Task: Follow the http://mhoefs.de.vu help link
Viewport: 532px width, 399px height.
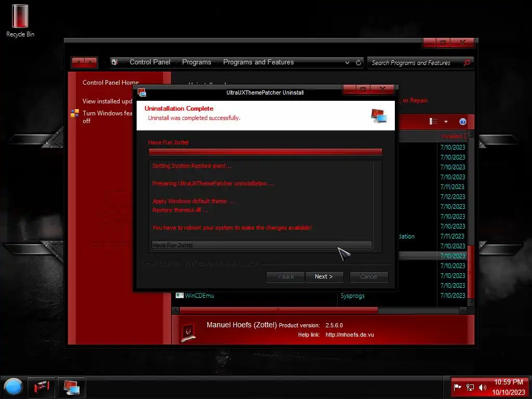Action: 350,335
